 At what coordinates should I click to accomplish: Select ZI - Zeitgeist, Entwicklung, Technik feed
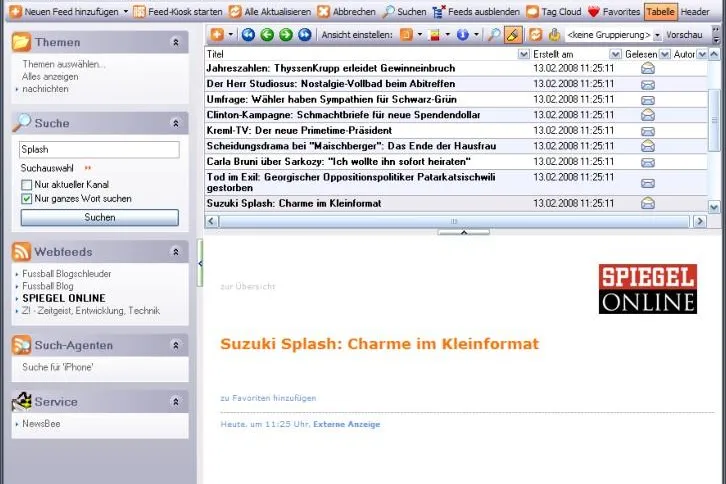click(91, 310)
